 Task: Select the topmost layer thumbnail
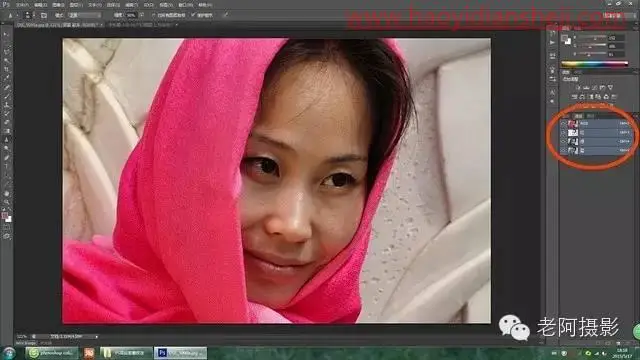point(573,123)
